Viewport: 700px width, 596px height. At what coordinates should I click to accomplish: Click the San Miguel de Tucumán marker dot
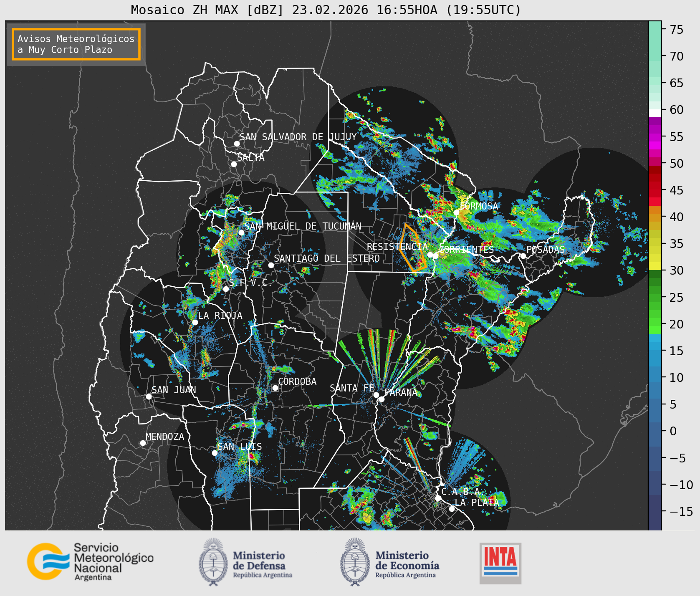point(241,232)
